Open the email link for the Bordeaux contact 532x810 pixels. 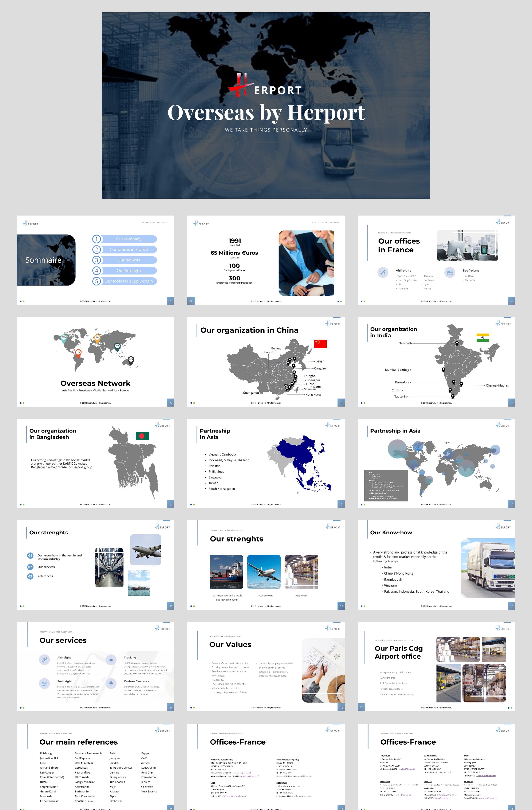pyautogui.click(x=303, y=796)
